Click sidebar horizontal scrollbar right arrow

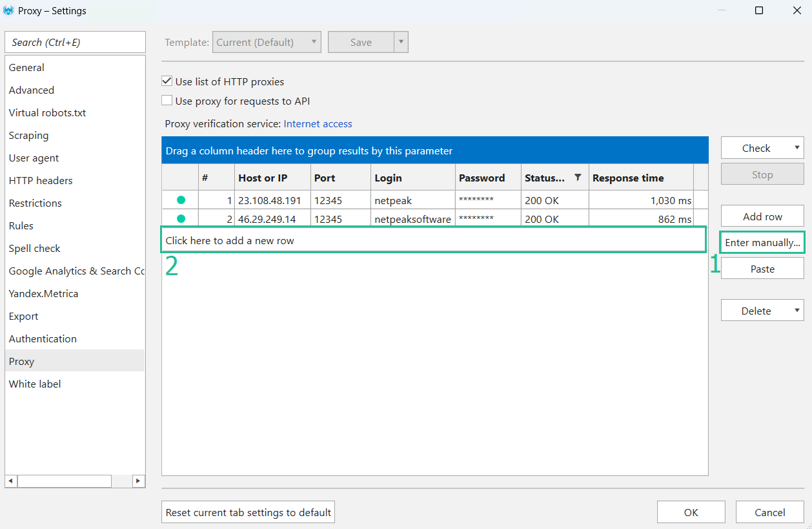[x=139, y=481]
